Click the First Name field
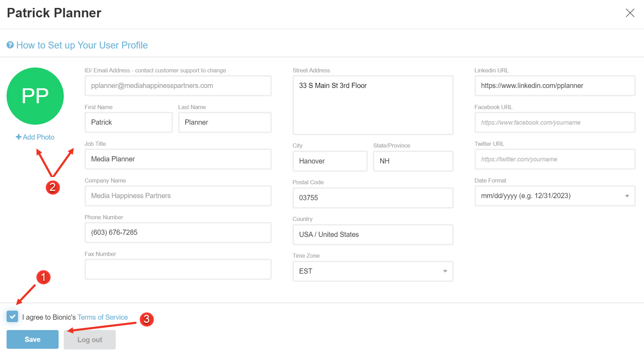 tap(128, 122)
